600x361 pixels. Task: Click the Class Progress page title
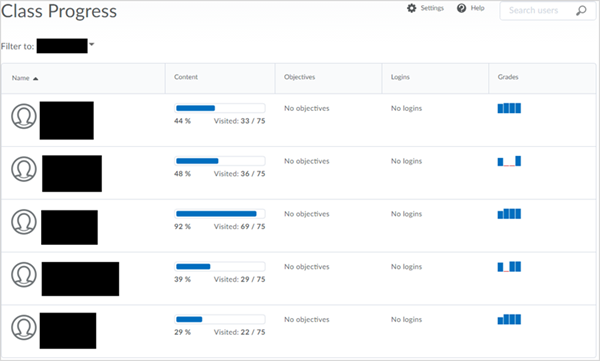tap(59, 11)
